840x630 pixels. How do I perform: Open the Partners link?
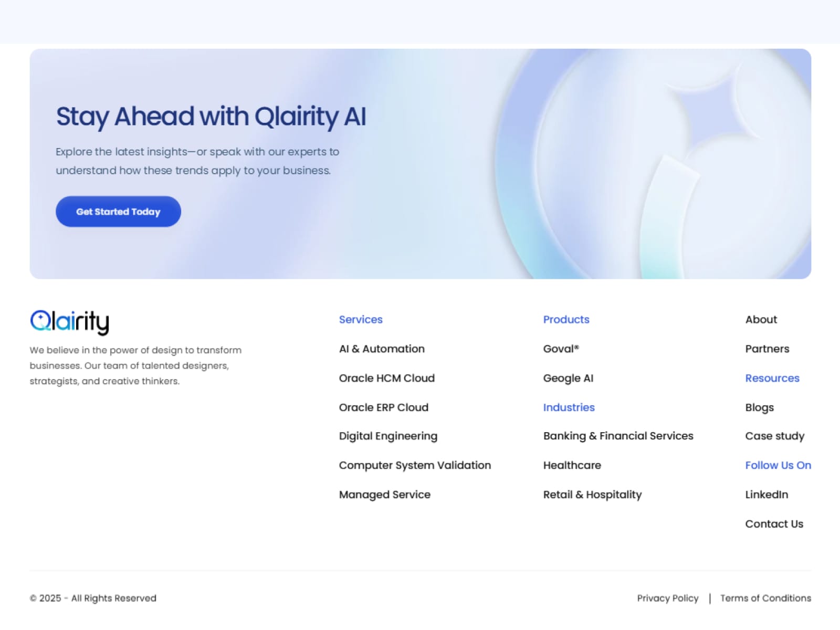pos(768,349)
